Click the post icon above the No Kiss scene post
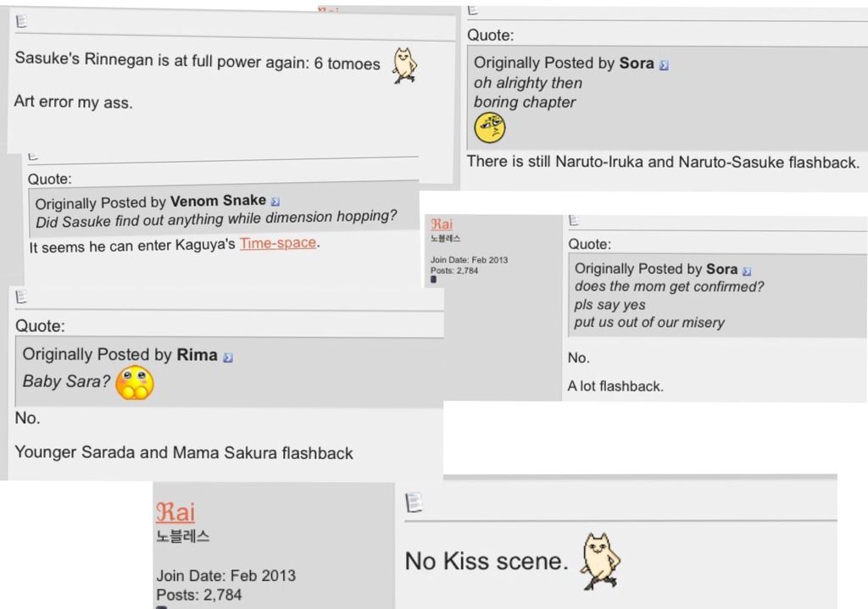The image size is (868, 609). [413, 503]
